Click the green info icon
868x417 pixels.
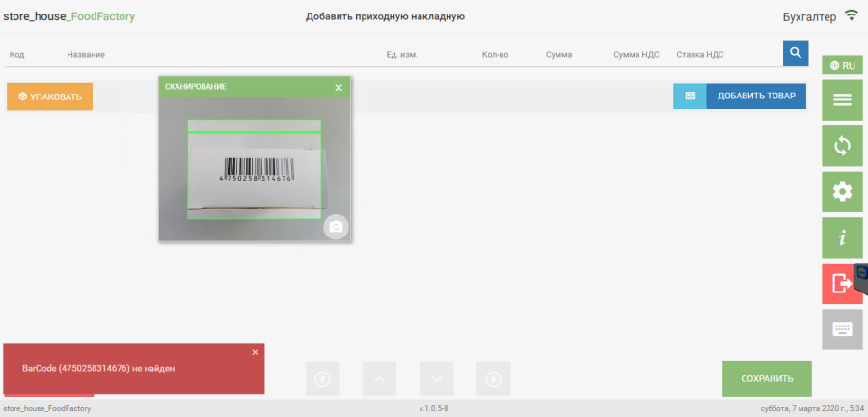842,237
